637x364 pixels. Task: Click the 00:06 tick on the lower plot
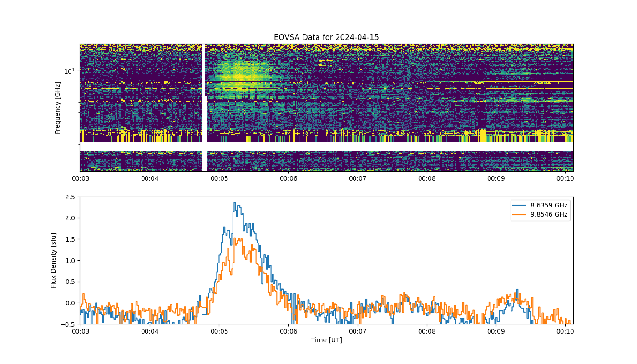pos(288,331)
